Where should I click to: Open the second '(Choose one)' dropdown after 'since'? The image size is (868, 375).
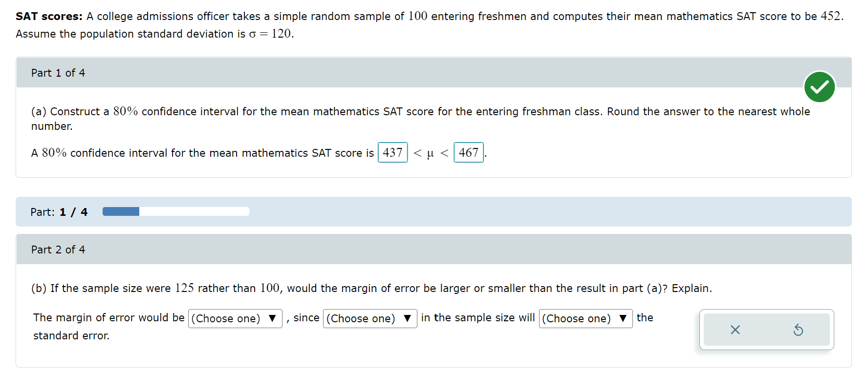370,318
